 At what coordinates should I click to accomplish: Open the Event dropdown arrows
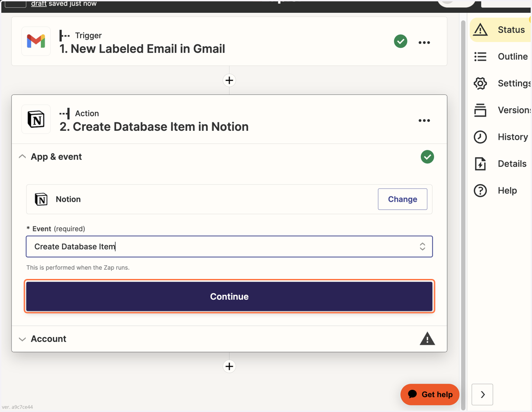pos(422,247)
